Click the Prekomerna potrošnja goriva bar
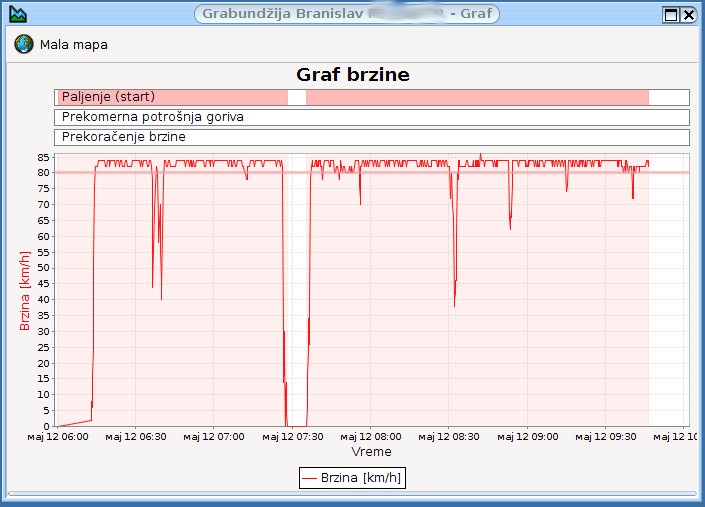The image size is (705, 507). point(372,117)
